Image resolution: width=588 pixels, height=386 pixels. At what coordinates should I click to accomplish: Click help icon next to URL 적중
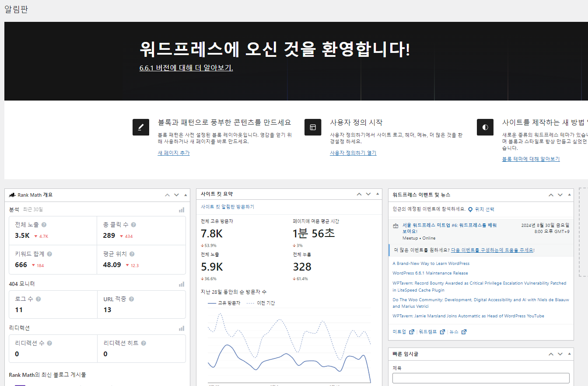[x=131, y=299]
